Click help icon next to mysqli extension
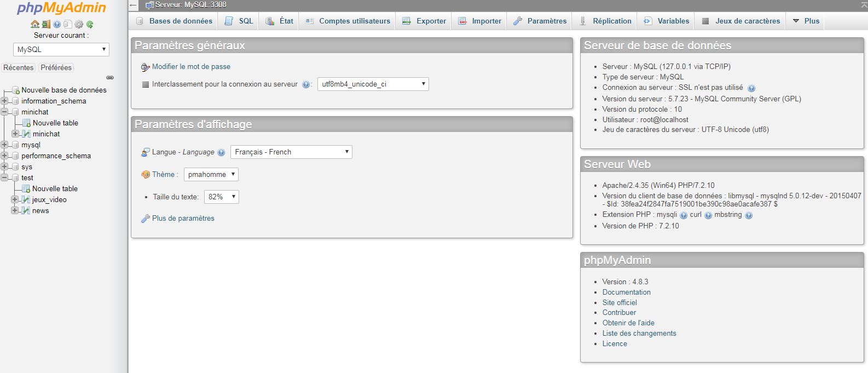The image size is (868, 373). pos(683,215)
